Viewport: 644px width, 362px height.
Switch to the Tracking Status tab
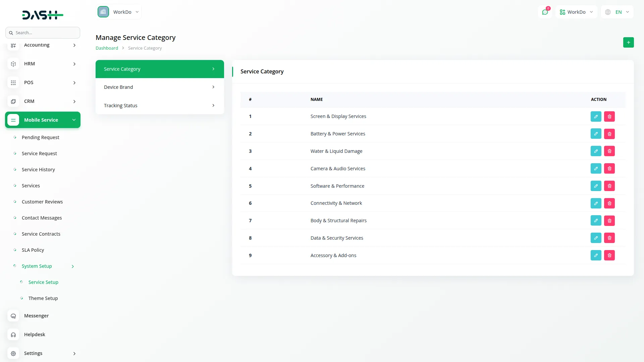(x=160, y=105)
